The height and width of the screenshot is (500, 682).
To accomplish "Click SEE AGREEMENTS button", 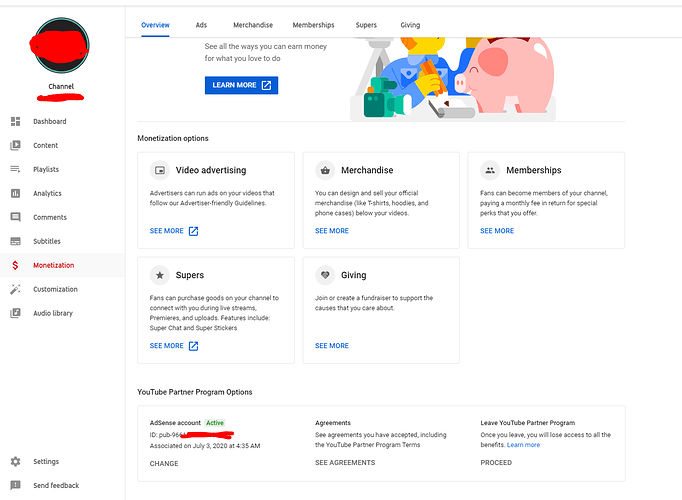I will coord(345,463).
